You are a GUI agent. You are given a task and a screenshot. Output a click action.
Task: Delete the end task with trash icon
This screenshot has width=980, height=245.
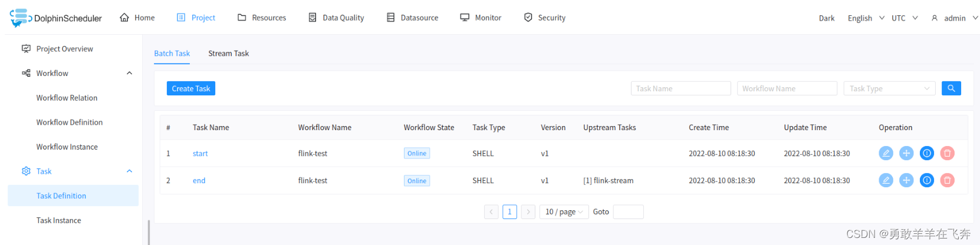(x=947, y=180)
